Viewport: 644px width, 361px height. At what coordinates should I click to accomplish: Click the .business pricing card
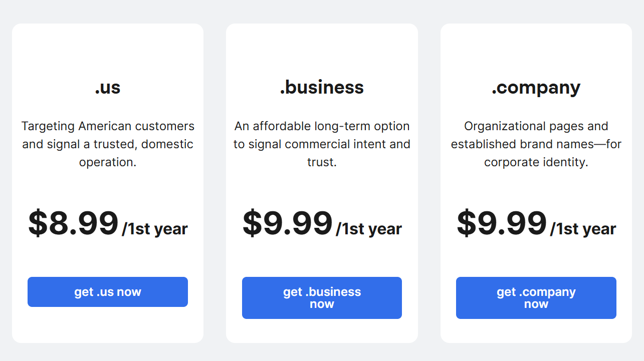(x=321, y=50)
